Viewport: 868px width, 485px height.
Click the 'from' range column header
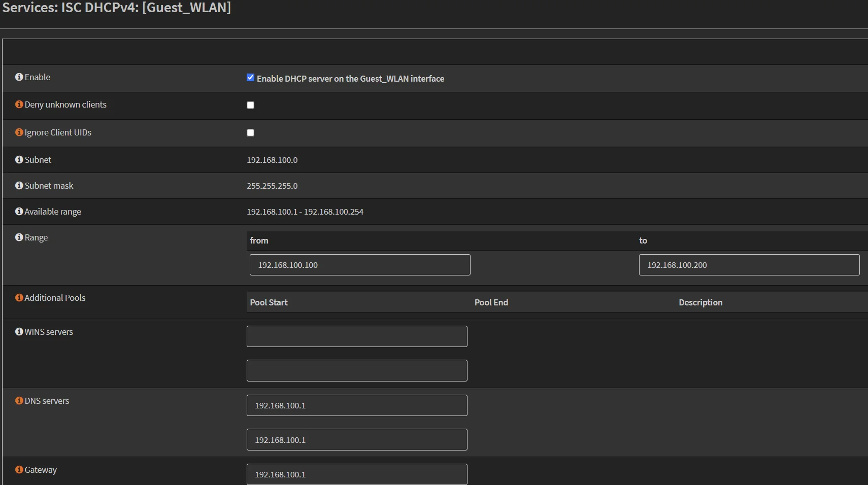[259, 240]
